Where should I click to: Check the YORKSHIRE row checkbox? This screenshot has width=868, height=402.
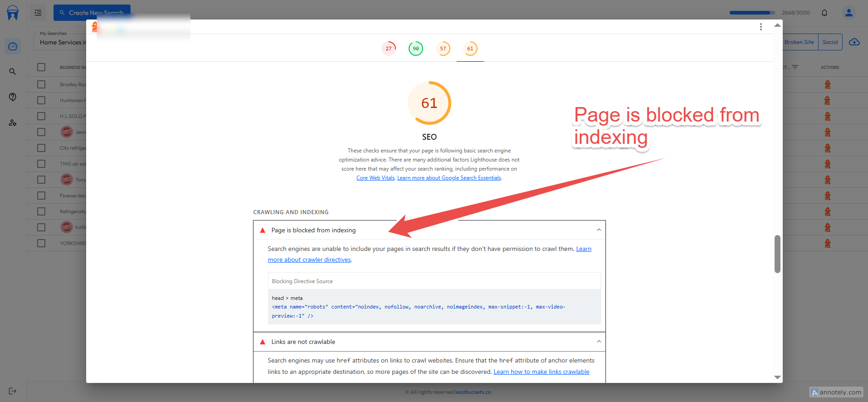(x=41, y=243)
